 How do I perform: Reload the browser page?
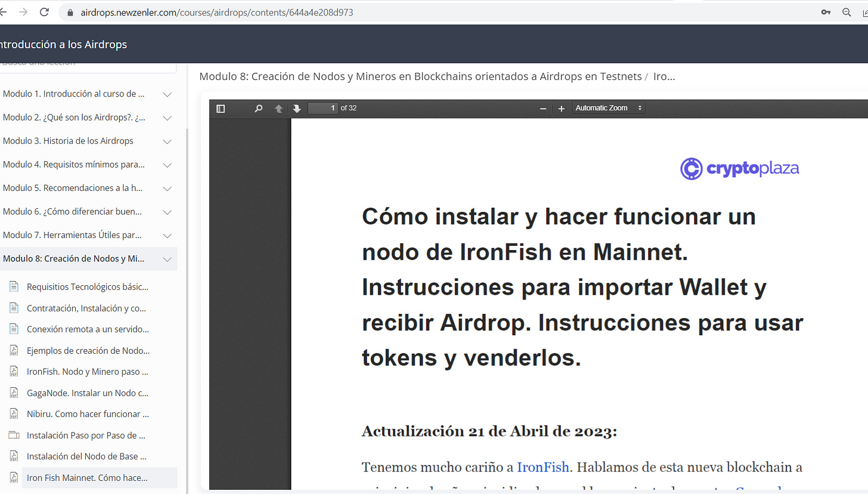(44, 12)
